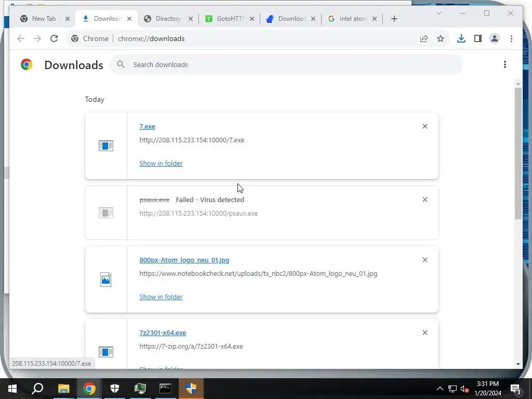Image resolution: width=532 pixels, height=399 pixels.
Task: Switch to the Directory tab
Action: point(168,19)
